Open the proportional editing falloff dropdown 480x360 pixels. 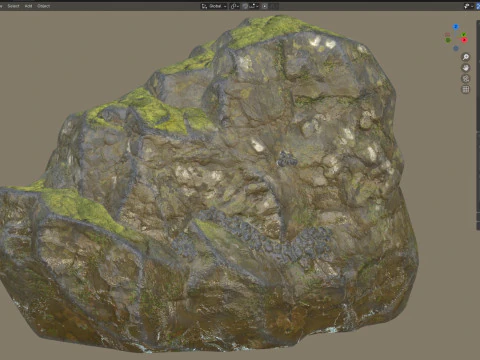tap(274, 6)
